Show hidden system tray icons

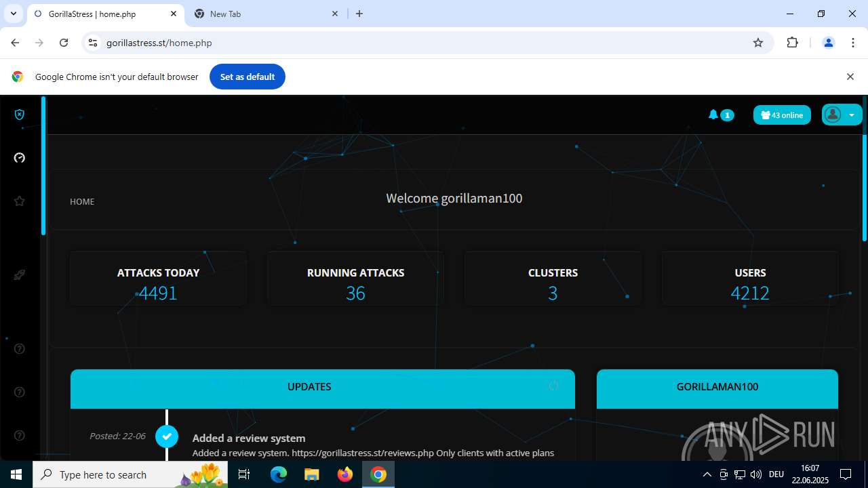click(x=707, y=474)
